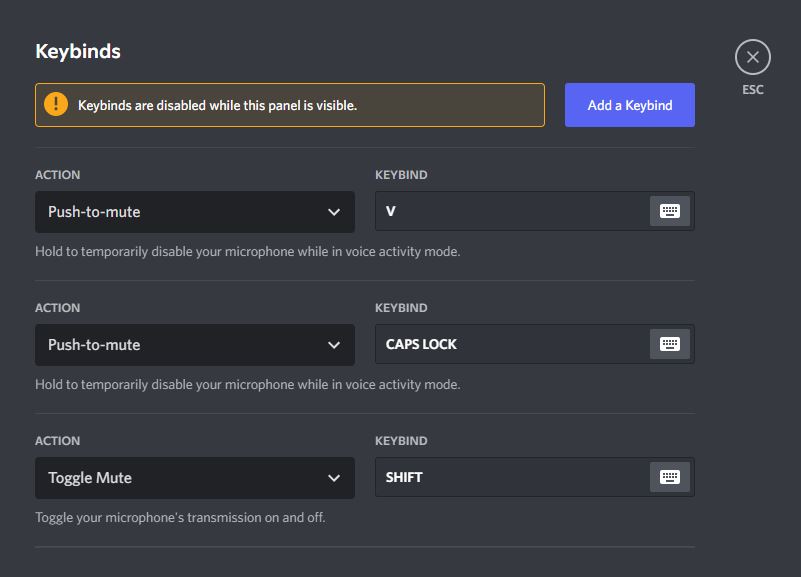Click the chevron arrow in the first action dropdown
The width and height of the screenshot is (801, 577).
point(334,212)
